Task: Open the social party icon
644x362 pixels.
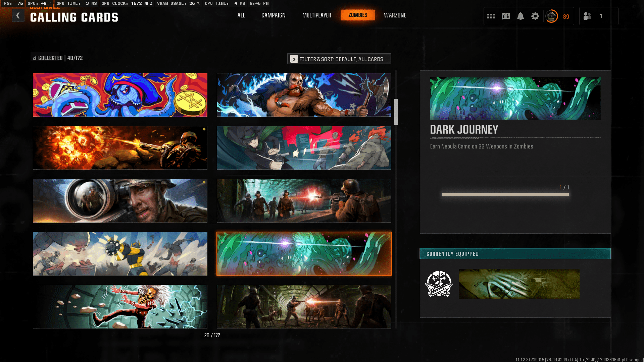Action: point(587,16)
